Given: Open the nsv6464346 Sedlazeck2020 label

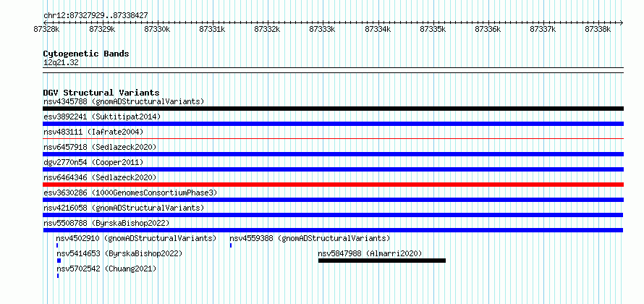Looking at the screenshot, I should coord(100,177).
